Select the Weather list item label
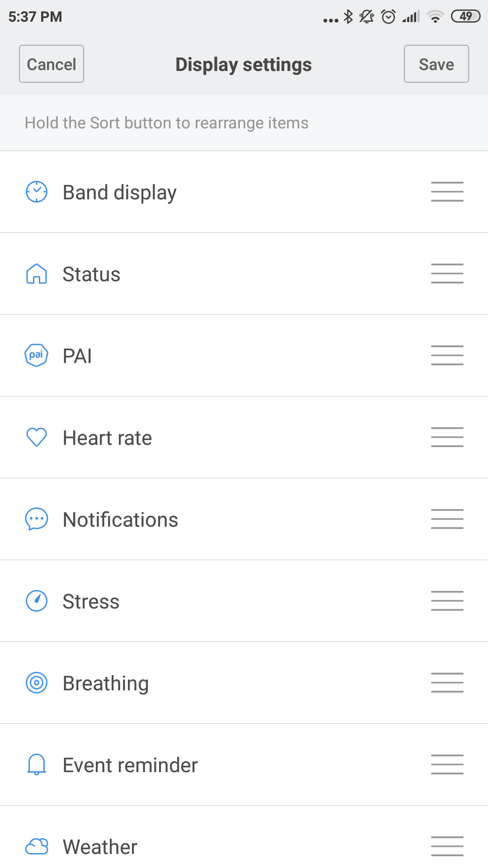 coord(100,847)
